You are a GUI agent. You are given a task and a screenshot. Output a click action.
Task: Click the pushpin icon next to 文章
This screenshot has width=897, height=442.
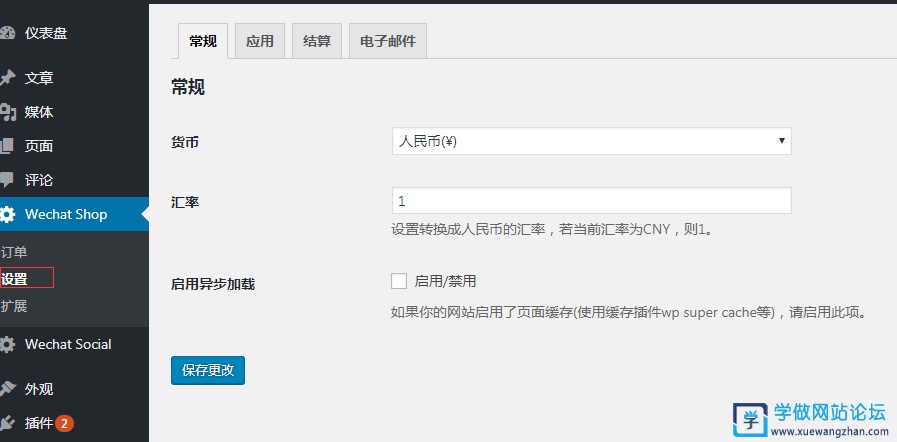(7, 78)
